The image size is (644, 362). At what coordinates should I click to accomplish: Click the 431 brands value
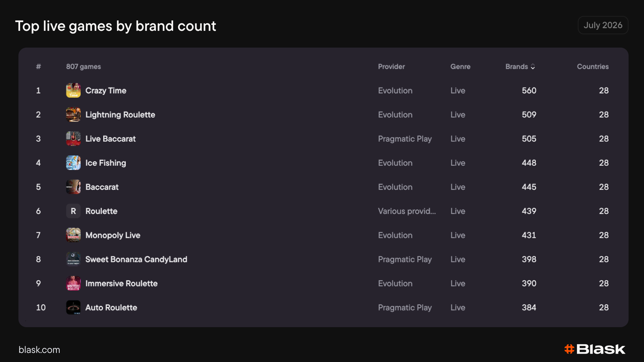click(x=529, y=235)
